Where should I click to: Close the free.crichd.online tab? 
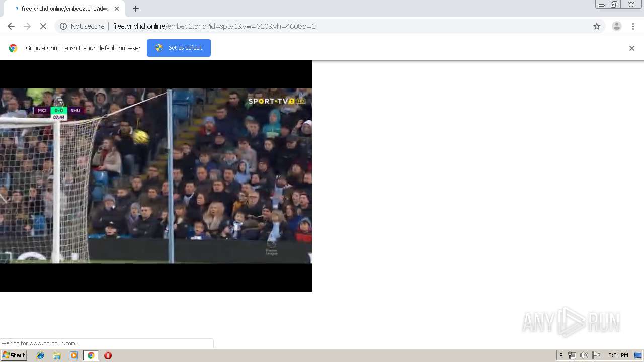tap(117, 9)
